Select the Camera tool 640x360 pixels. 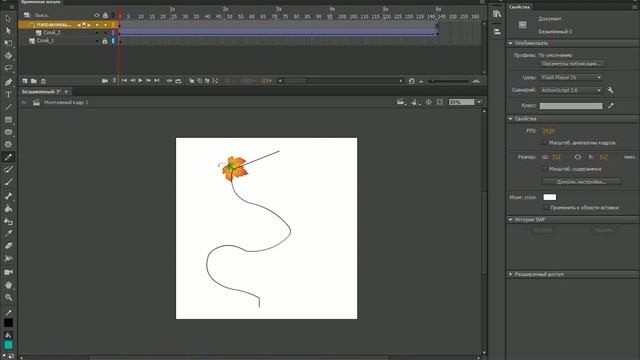[x=8, y=272]
